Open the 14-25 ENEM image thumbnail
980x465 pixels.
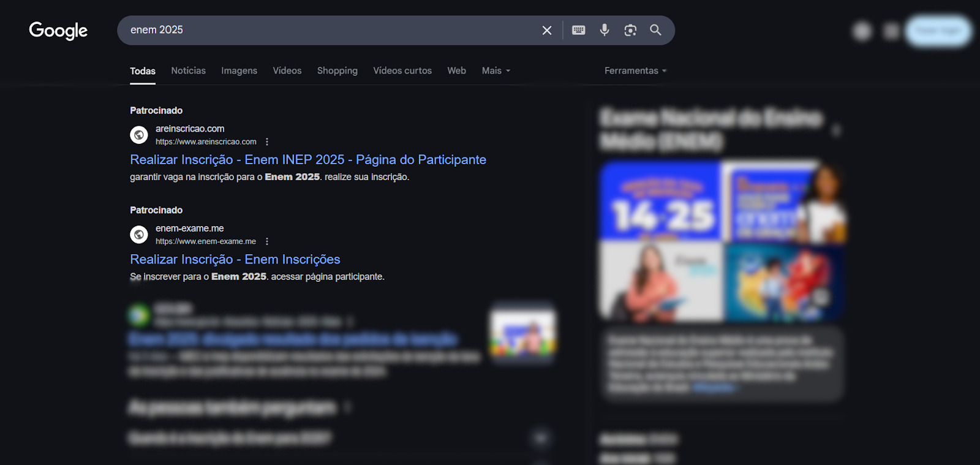660,201
